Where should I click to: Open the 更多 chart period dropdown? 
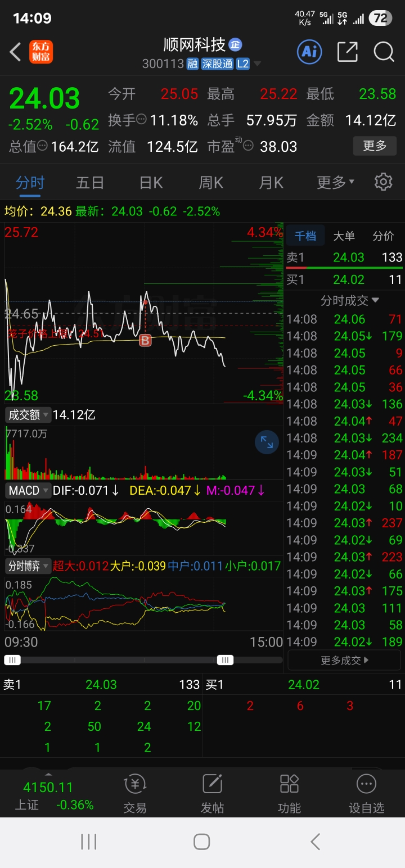[x=336, y=182]
